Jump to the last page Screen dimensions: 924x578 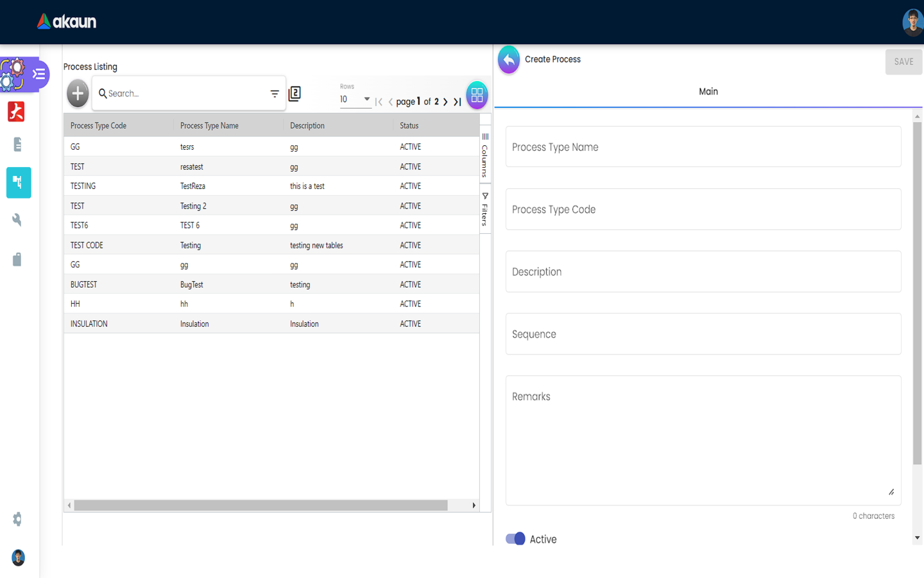pyautogui.click(x=458, y=101)
